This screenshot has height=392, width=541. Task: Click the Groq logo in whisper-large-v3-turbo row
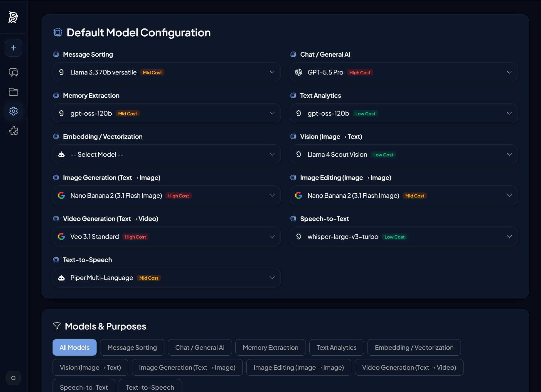(x=299, y=236)
